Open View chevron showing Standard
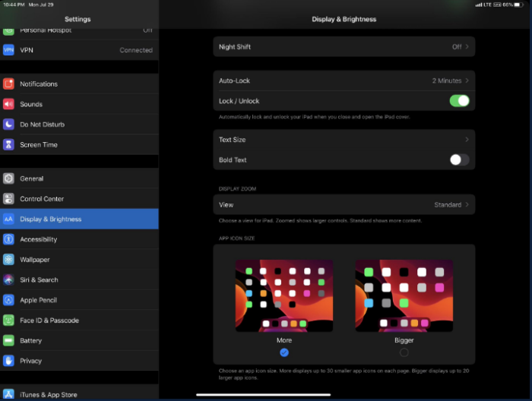The height and width of the screenshot is (401, 532). tap(467, 204)
